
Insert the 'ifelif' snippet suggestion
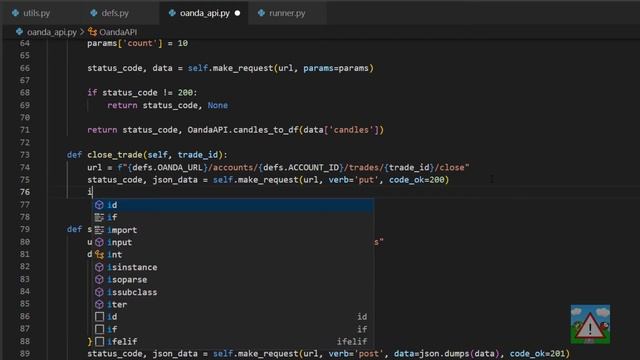coord(232,341)
